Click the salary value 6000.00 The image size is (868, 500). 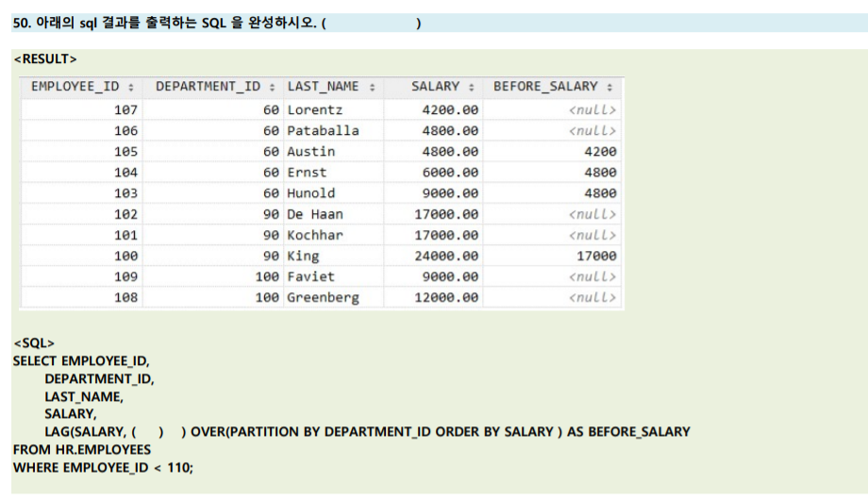click(450, 173)
